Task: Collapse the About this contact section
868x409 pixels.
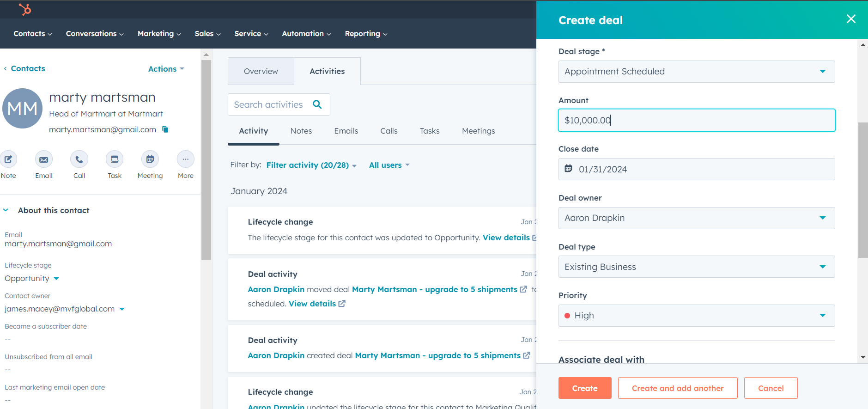Action: tap(6, 210)
